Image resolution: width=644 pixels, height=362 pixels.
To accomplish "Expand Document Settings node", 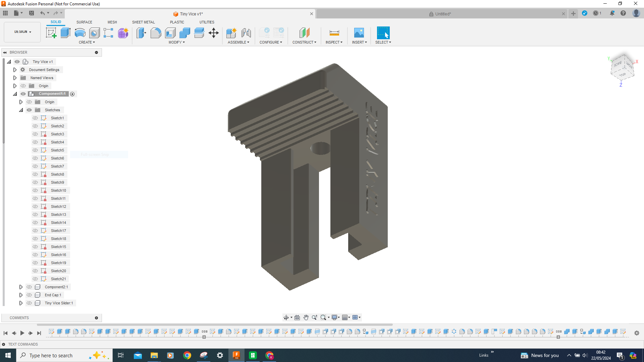I will (x=15, y=70).
